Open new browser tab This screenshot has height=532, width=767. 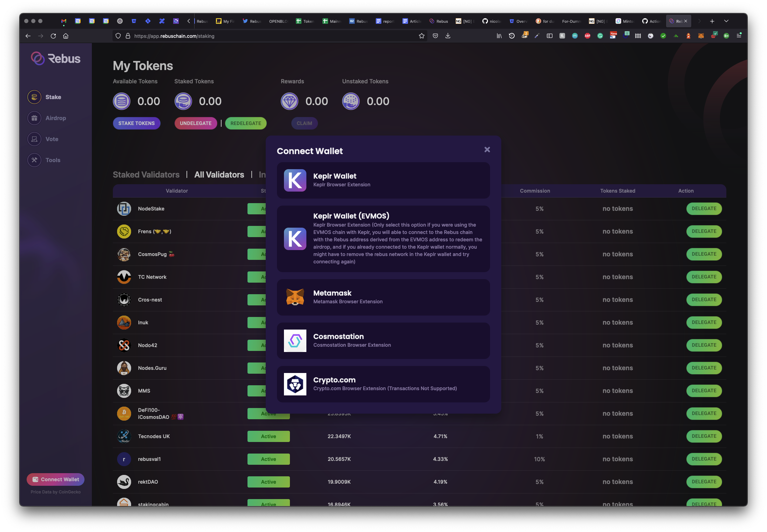tap(712, 21)
